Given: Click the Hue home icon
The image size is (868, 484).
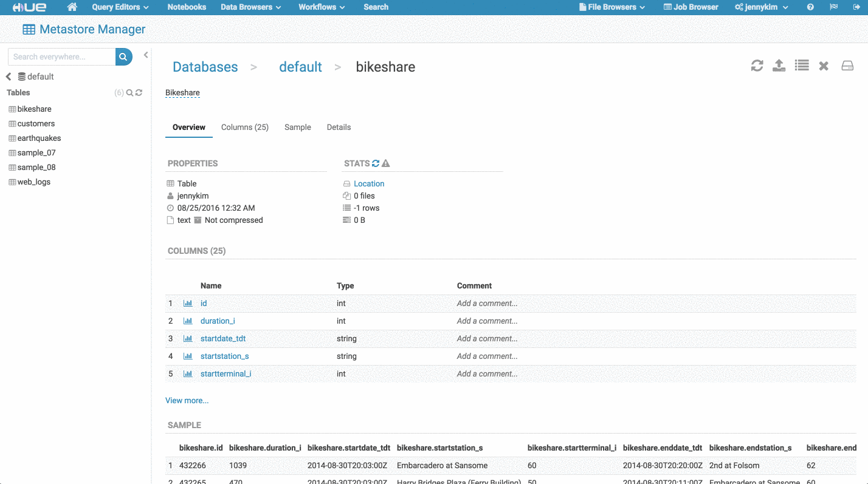Looking at the screenshot, I should [x=72, y=7].
